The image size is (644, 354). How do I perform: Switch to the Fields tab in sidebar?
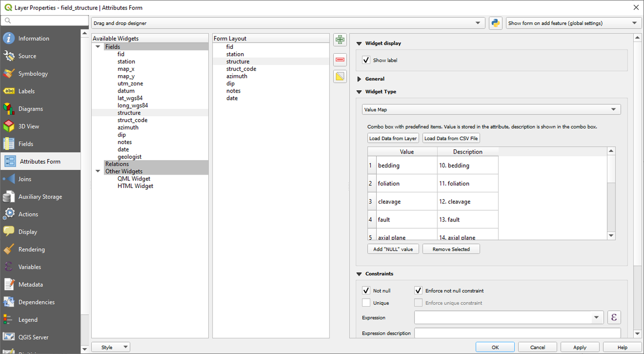26,144
